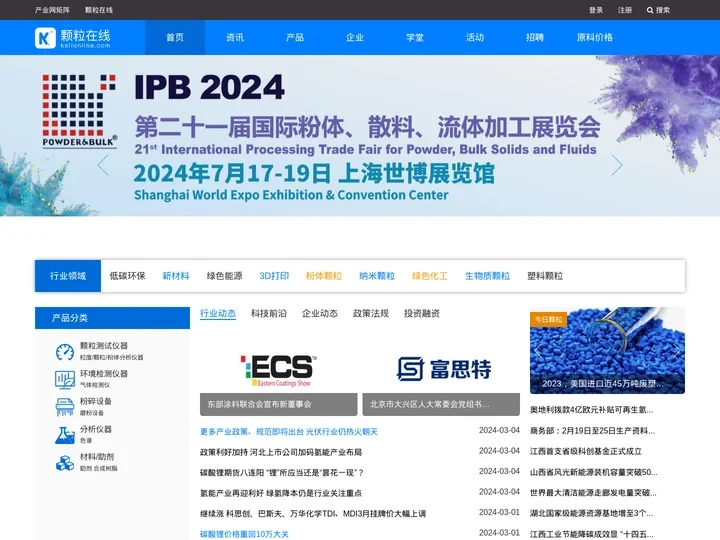Open the 学堂 nav item
The image size is (720, 540).
pyautogui.click(x=415, y=38)
